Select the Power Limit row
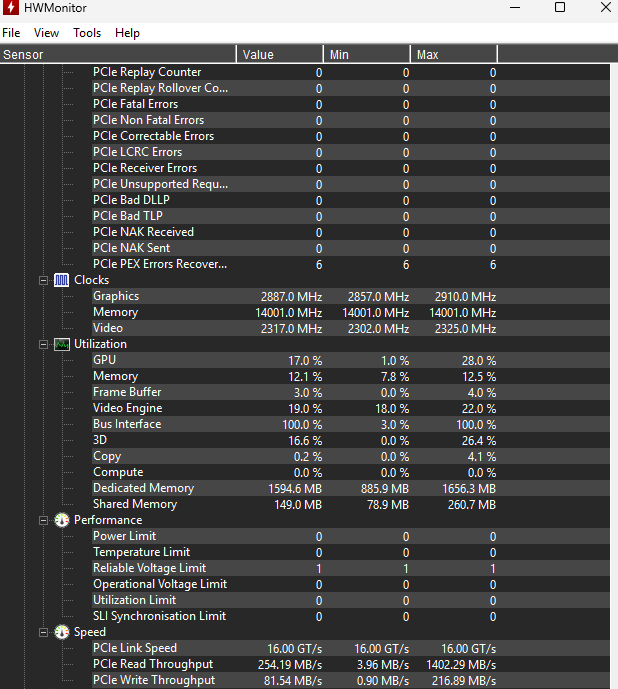 pos(351,537)
